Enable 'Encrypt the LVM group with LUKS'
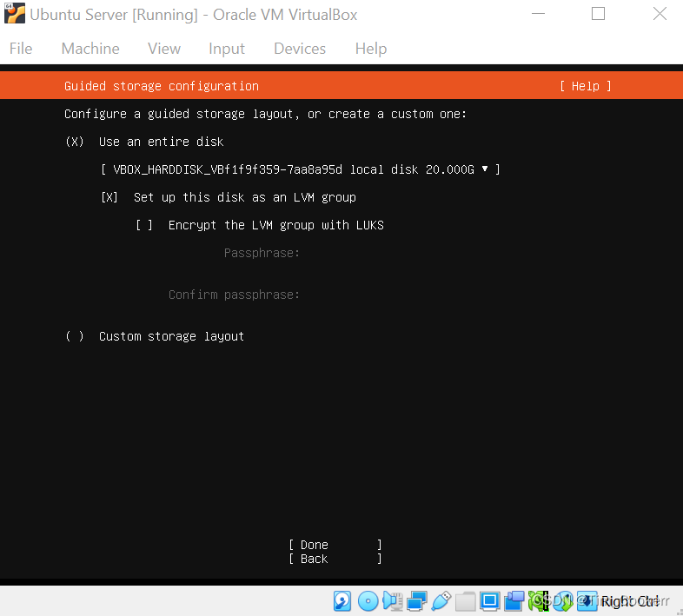The height and width of the screenshot is (616, 683). pyautogui.click(x=144, y=225)
